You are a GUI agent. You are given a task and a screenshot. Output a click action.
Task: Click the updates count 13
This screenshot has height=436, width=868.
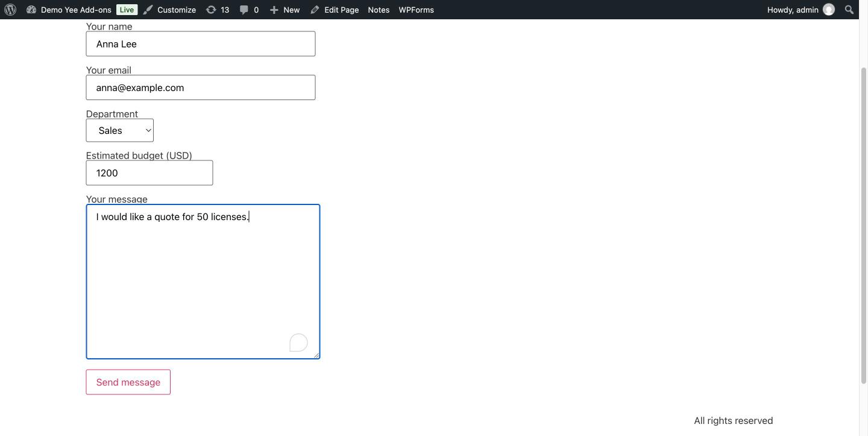[x=225, y=10]
